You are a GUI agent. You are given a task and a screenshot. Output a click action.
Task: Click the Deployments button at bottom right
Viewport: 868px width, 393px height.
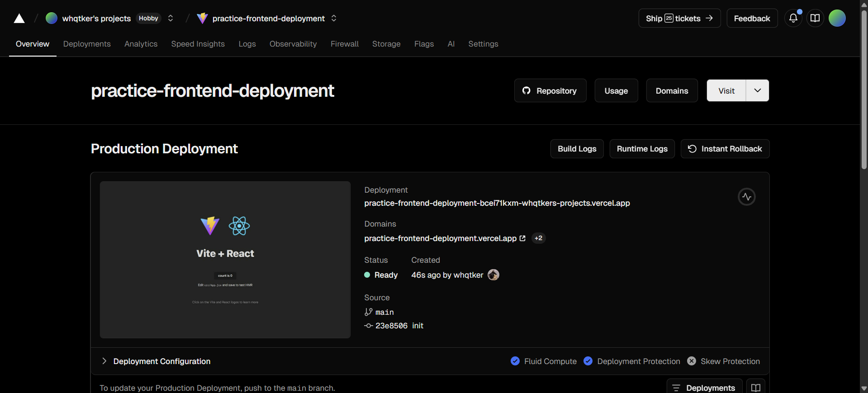point(704,388)
